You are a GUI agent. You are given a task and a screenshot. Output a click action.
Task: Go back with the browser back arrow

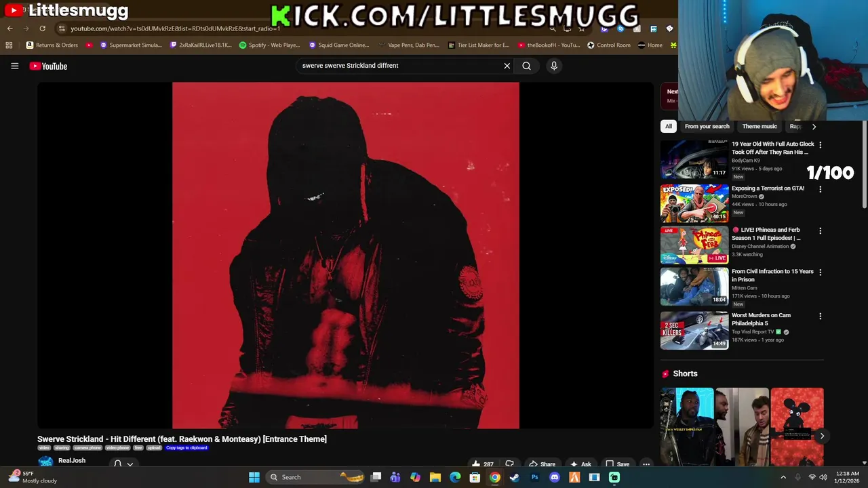9,28
